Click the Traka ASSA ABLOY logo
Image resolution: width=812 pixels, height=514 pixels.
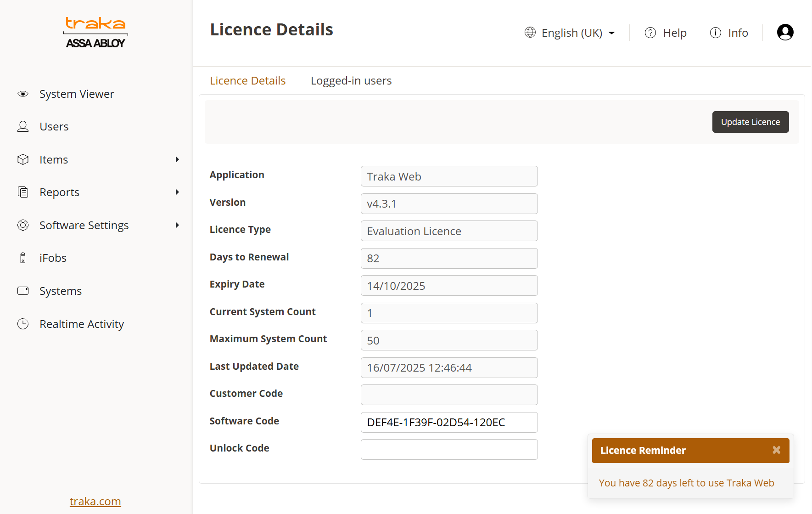tap(95, 33)
